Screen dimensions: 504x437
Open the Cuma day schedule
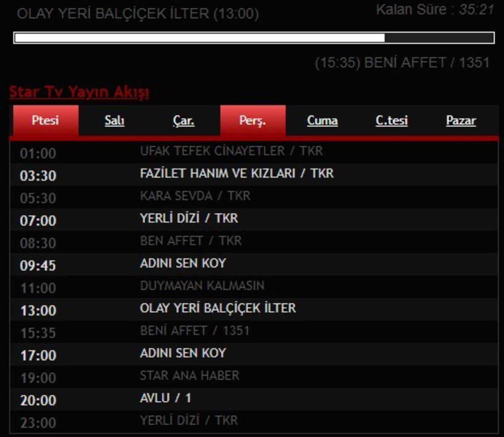tap(322, 120)
